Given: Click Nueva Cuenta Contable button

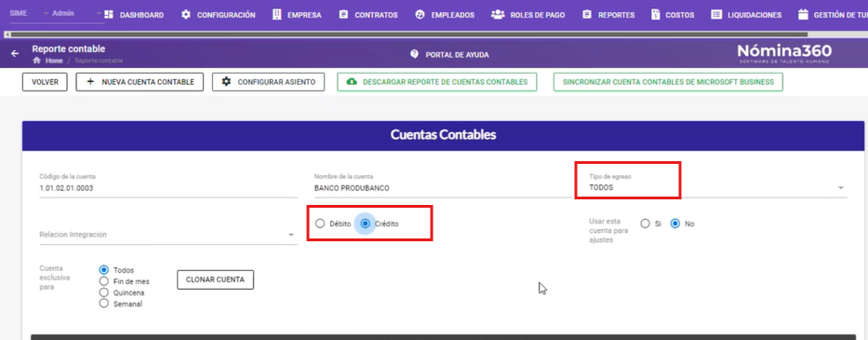Looking at the screenshot, I should point(140,82).
